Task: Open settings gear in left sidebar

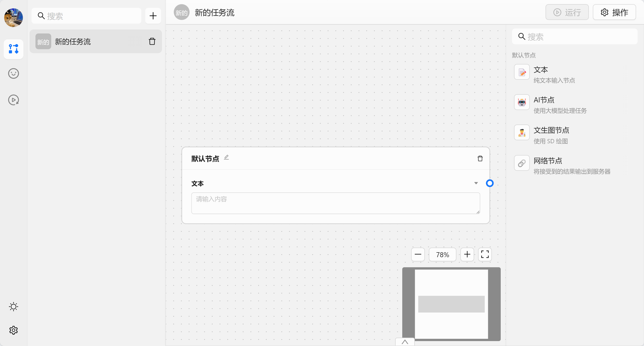Action: click(x=14, y=330)
